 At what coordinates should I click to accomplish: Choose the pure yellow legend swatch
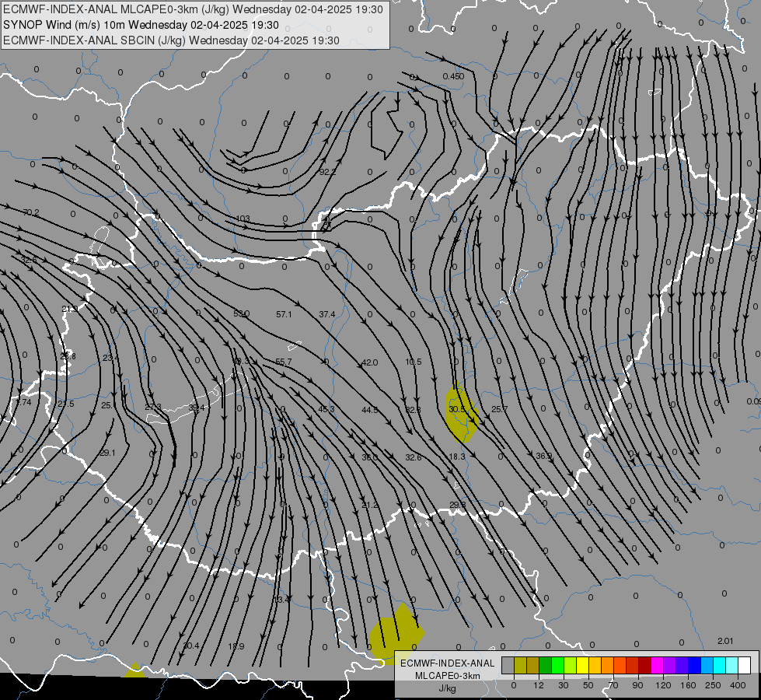coord(582,665)
